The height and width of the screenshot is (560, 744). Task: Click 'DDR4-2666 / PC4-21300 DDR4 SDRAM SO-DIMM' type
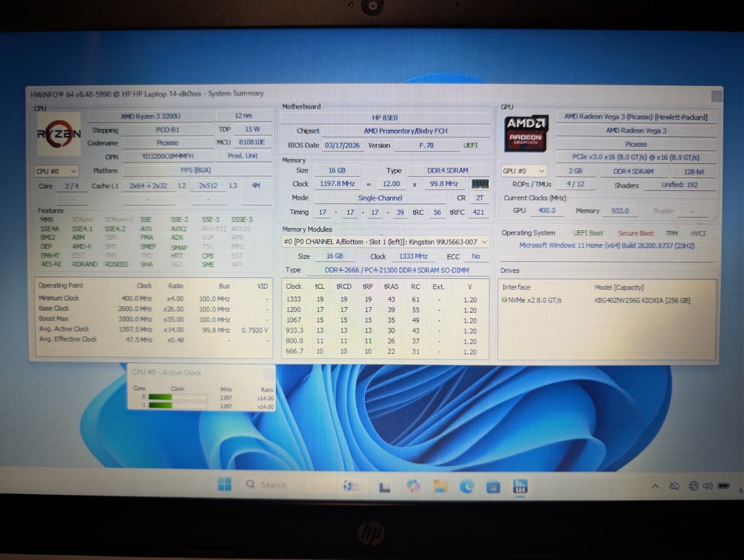tap(397, 270)
